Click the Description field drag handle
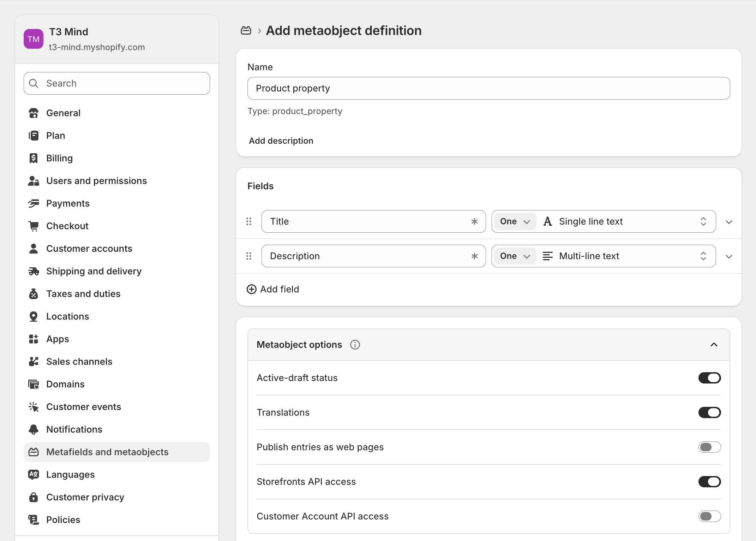The image size is (756, 541). [x=249, y=256]
